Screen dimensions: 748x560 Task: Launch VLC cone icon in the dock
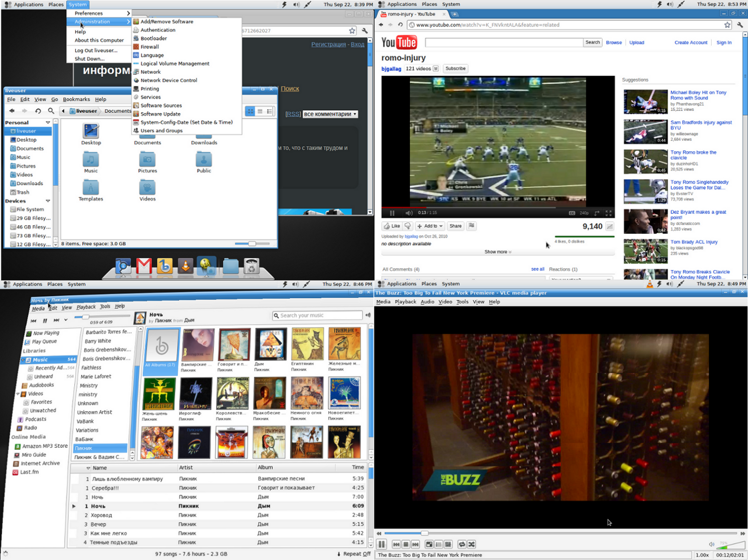coord(186,266)
